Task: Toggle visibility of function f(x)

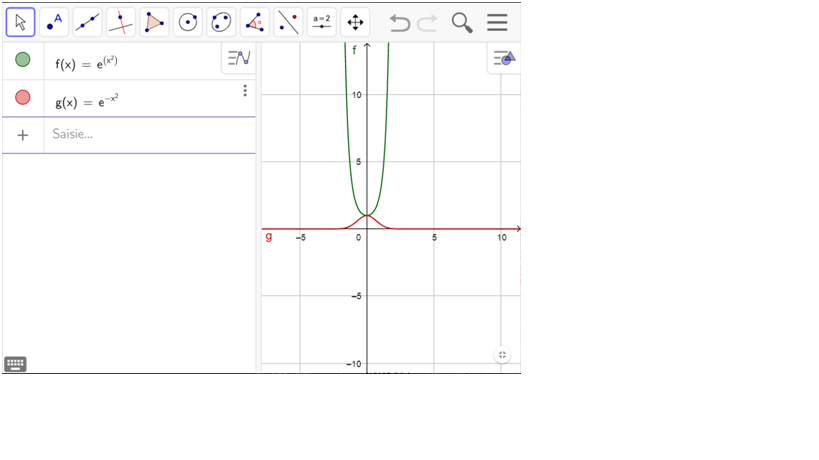Action: 22,61
